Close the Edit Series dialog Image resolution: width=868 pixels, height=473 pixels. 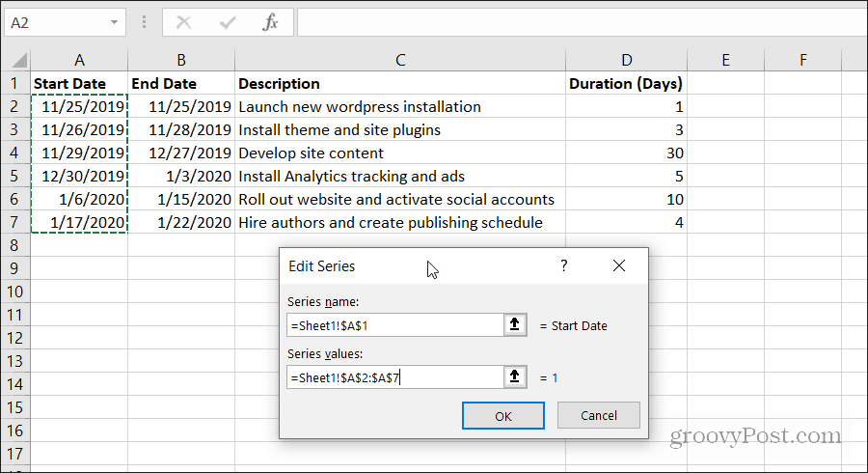coord(619,265)
